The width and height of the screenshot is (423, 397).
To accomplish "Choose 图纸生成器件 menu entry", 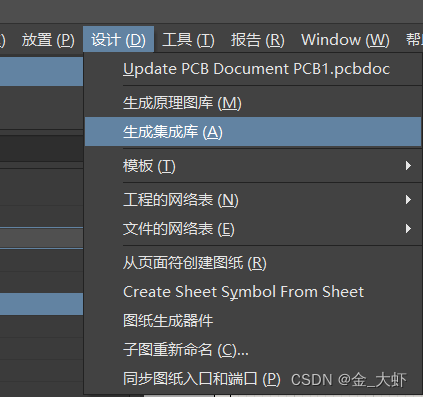I will pyautogui.click(x=253, y=321).
